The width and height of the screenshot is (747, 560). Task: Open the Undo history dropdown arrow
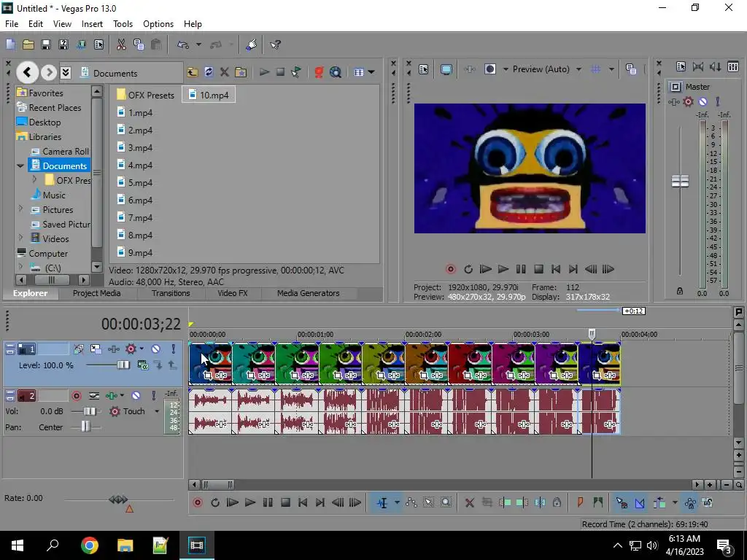(x=198, y=44)
